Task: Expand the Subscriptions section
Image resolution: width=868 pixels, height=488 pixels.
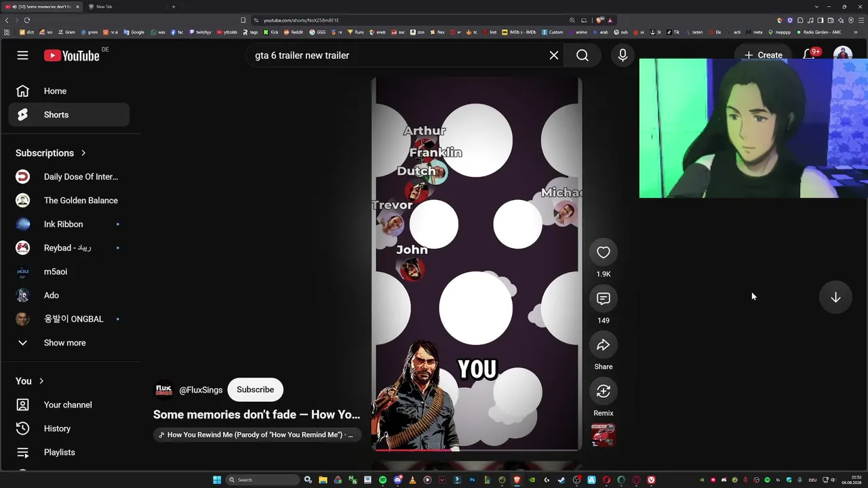Action: 51,153
